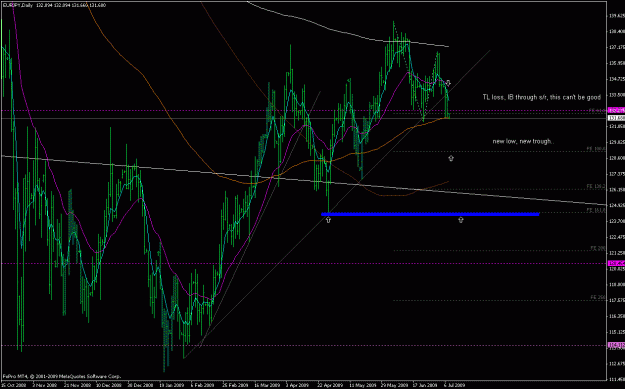625x389 pixels.
Task: Click the FE 161.8 Fibonacci level label
Action: 596,210
